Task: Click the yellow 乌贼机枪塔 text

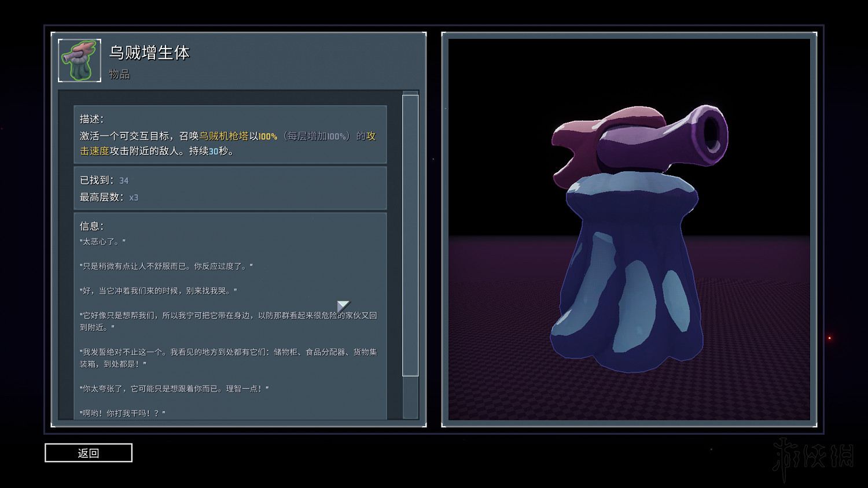Action: 223,136
